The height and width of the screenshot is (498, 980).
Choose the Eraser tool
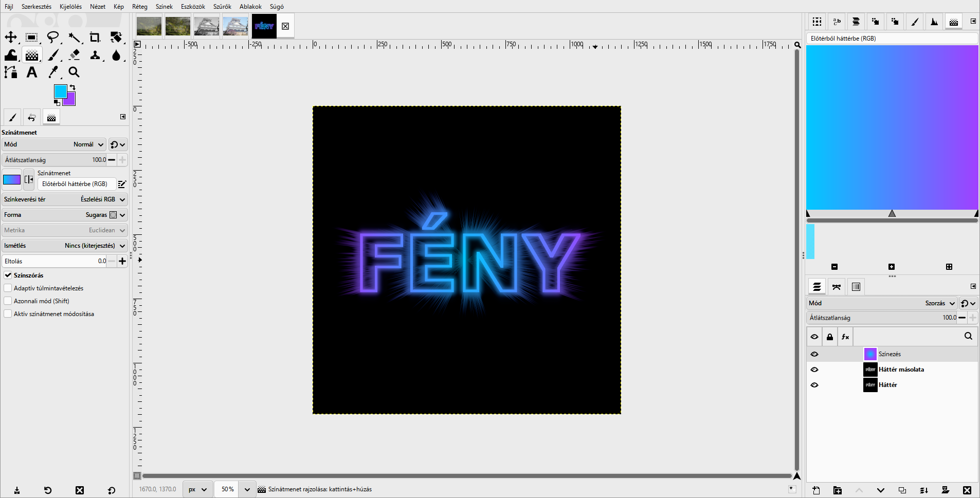(x=75, y=54)
